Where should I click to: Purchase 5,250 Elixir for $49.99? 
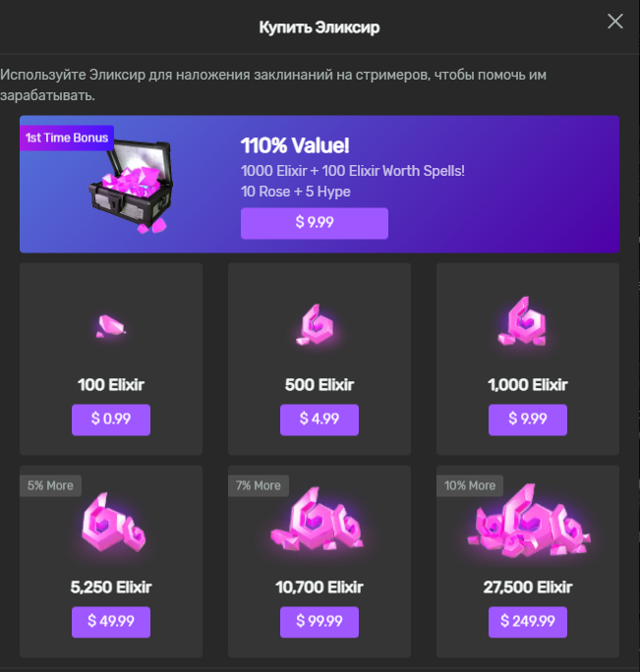111,622
